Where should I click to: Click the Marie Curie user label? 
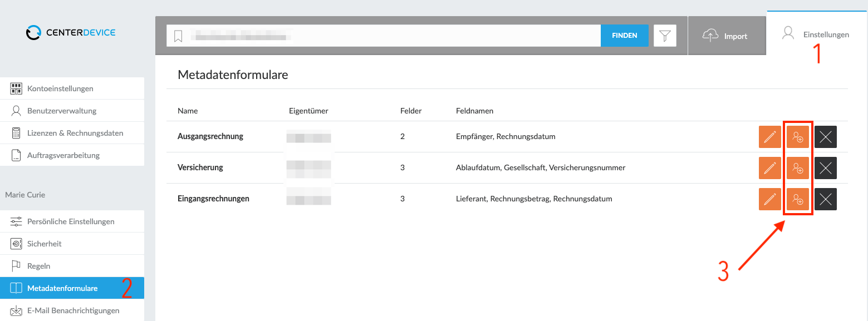coord(25,195)
